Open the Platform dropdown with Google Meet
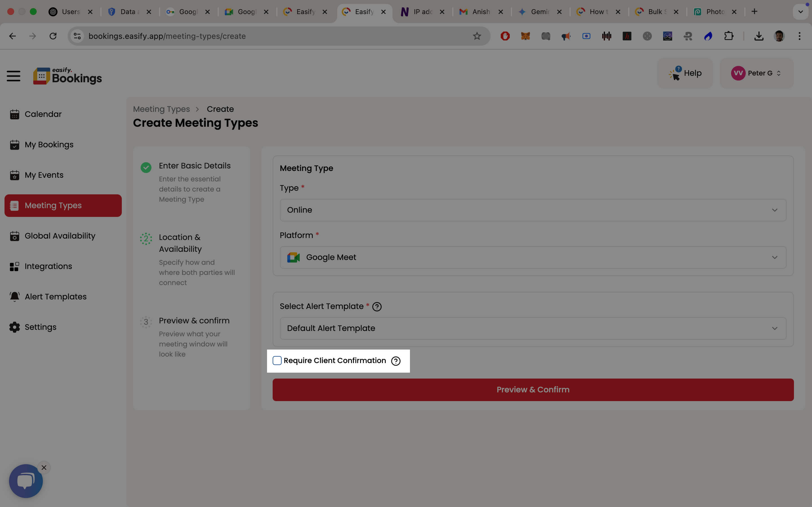Image resolution: width=812 pixels, height=507 pixels. 533,257
